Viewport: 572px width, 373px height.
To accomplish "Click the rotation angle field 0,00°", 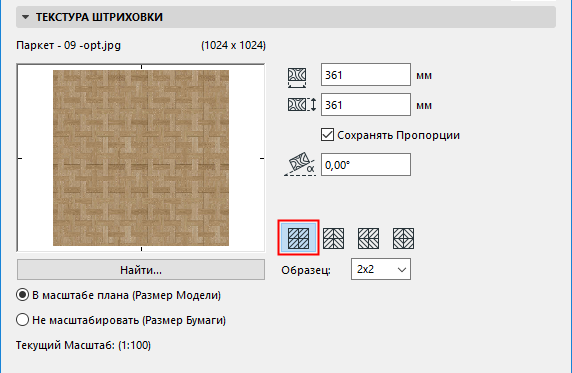I will [x=366, y=165].
